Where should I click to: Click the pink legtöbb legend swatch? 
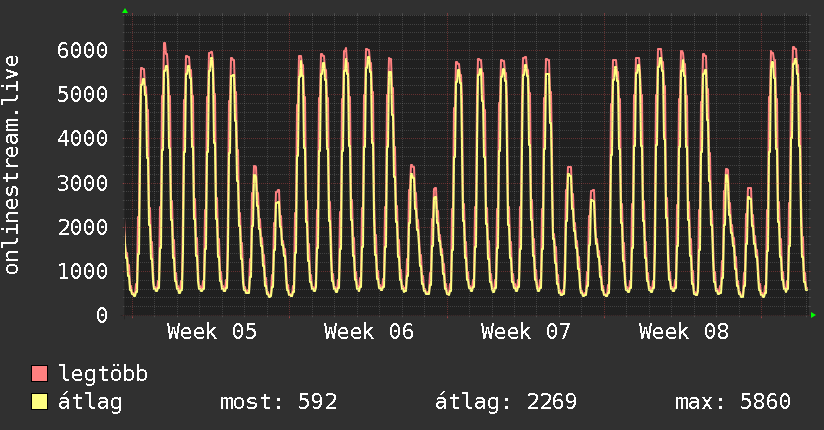[39, 374]
